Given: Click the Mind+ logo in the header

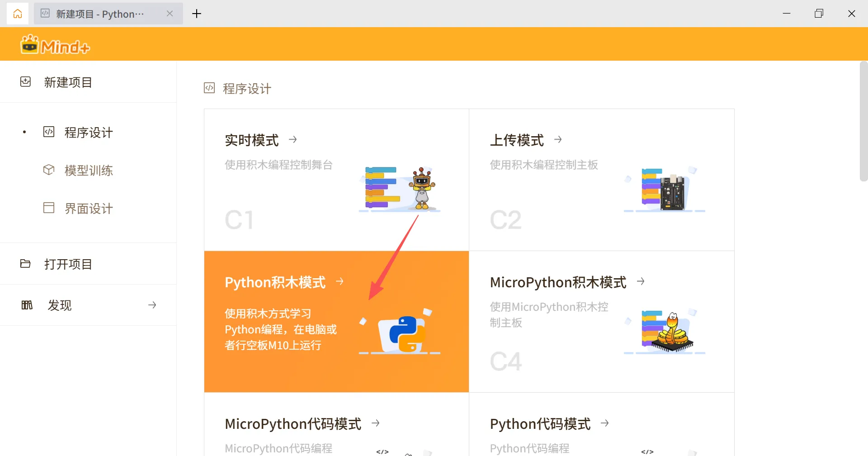Looking at the screenshot, I should point(55,45).
